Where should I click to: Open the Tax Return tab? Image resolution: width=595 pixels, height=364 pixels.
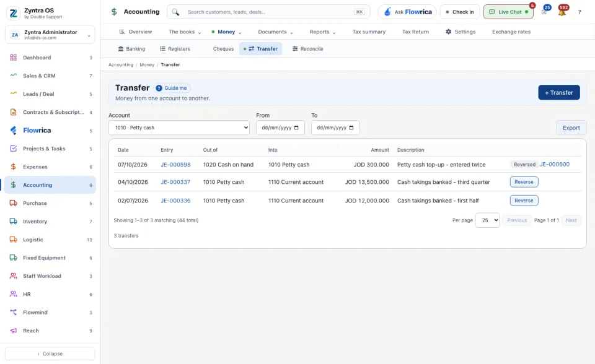(x=415, y=32)
